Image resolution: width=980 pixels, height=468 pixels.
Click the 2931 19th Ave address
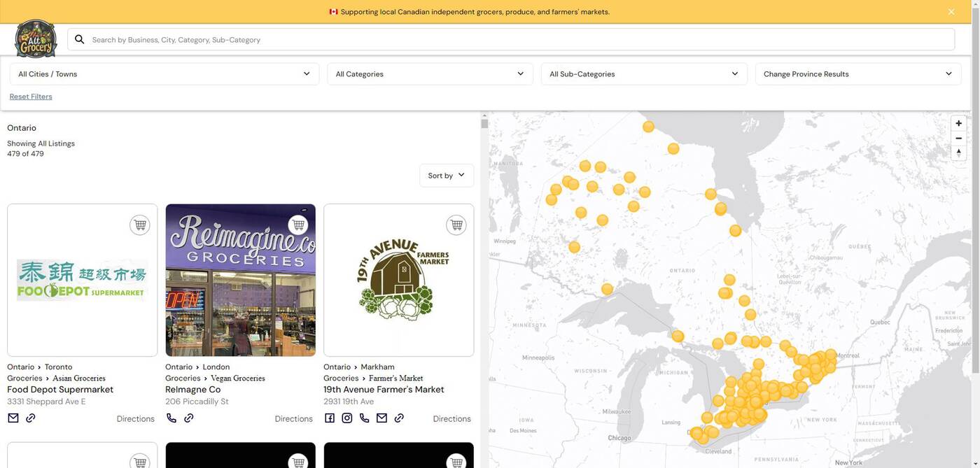coord(349,402)
